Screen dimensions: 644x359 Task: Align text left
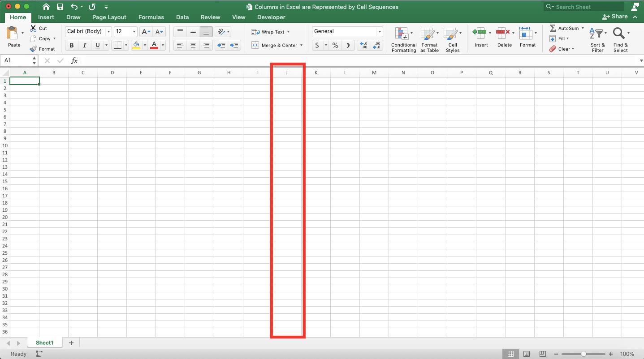click(180, 45)
